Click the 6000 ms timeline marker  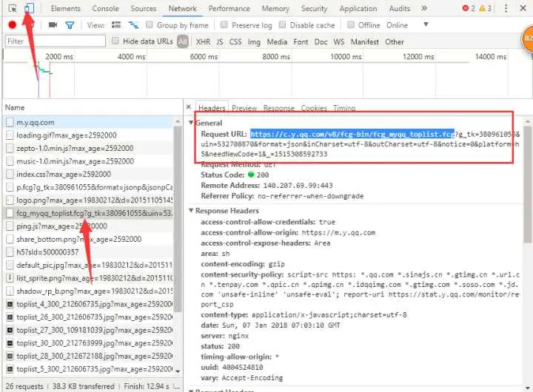[x=204, y=57]
